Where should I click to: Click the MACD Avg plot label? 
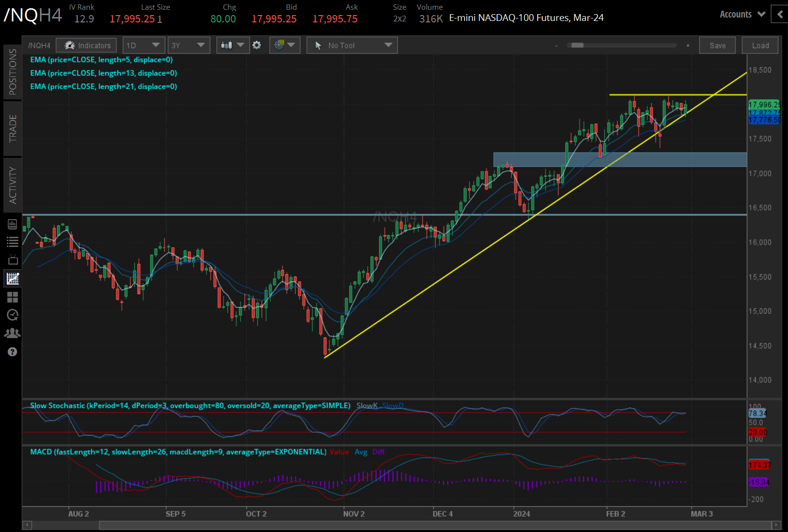(361, 452)
